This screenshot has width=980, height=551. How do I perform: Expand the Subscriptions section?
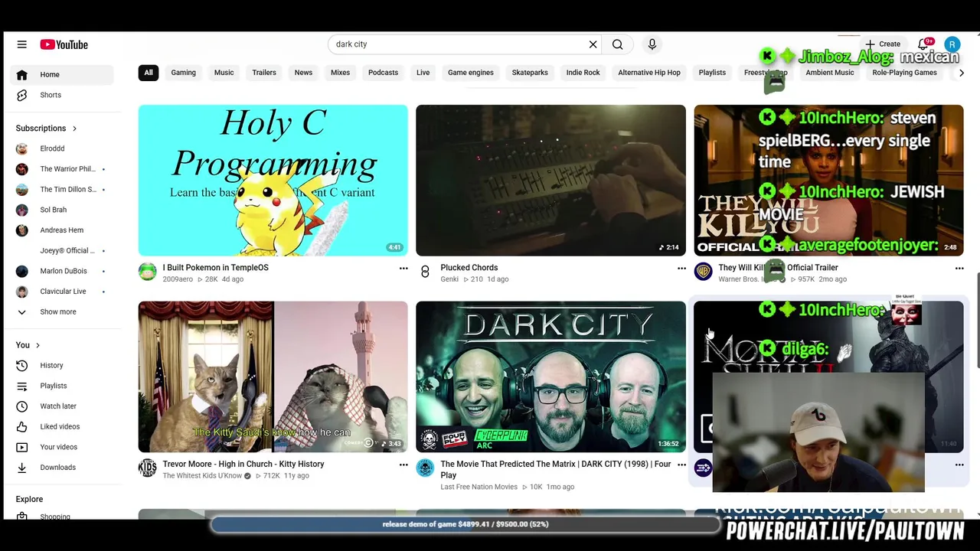pyautogui.click(x=47, y=128)
